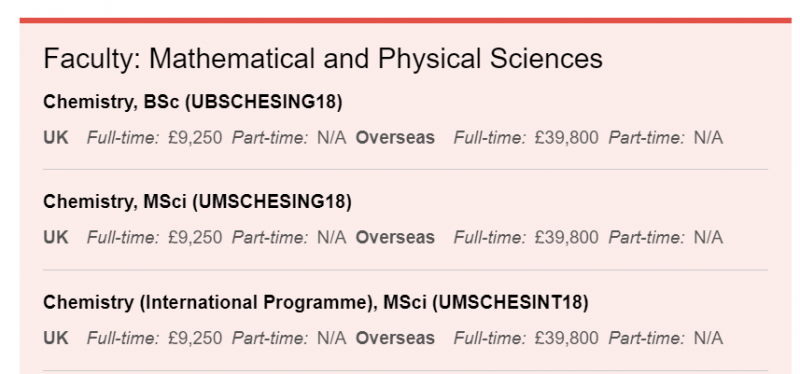The height and width of the screenshot is (374, 800).
Task: Click £9,250 UK full-time fee for UMSCHESINT18
Action: click(x=195, y=338)
